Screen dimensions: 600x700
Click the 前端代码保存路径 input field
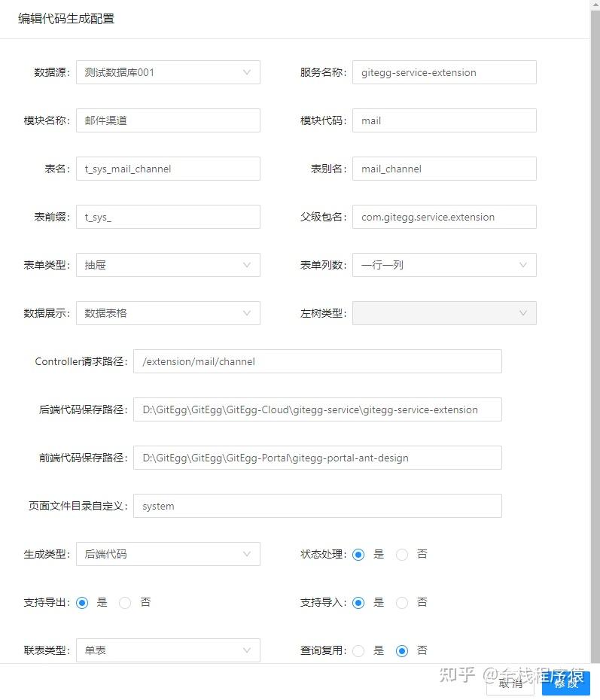318,458
